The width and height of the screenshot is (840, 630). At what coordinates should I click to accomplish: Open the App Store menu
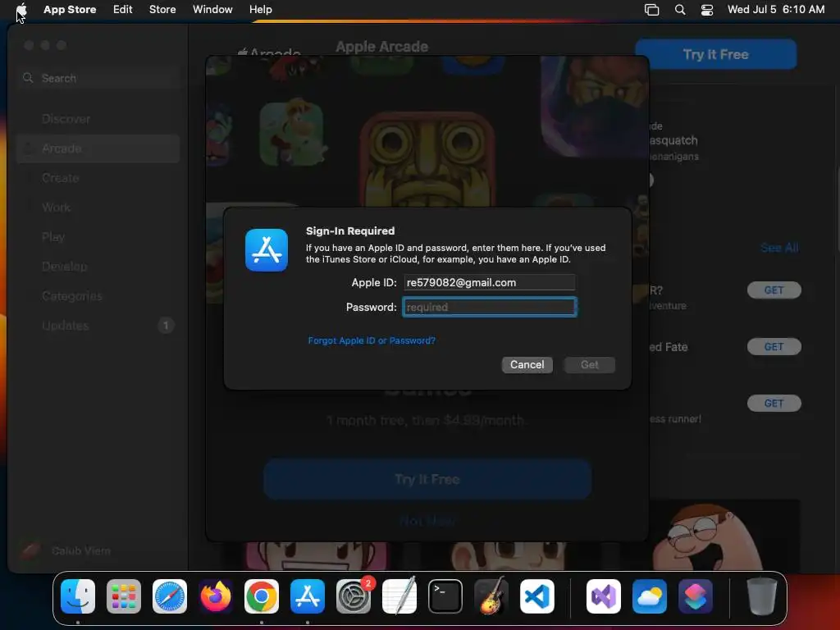click(x=70, y=9)
